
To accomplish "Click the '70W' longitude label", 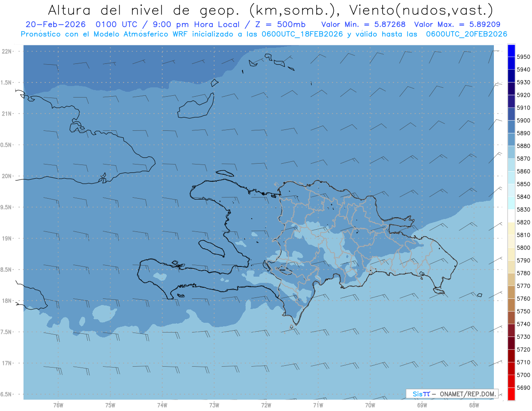I will [370, 405].
